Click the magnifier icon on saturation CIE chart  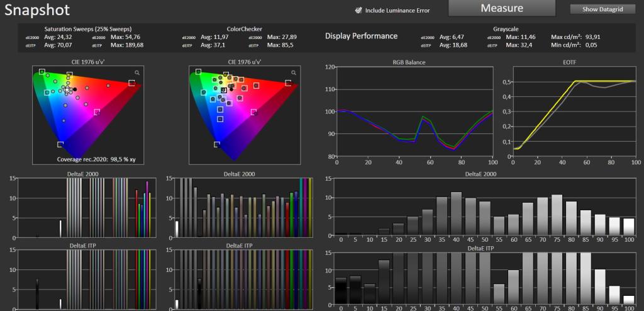click(137, 72)
